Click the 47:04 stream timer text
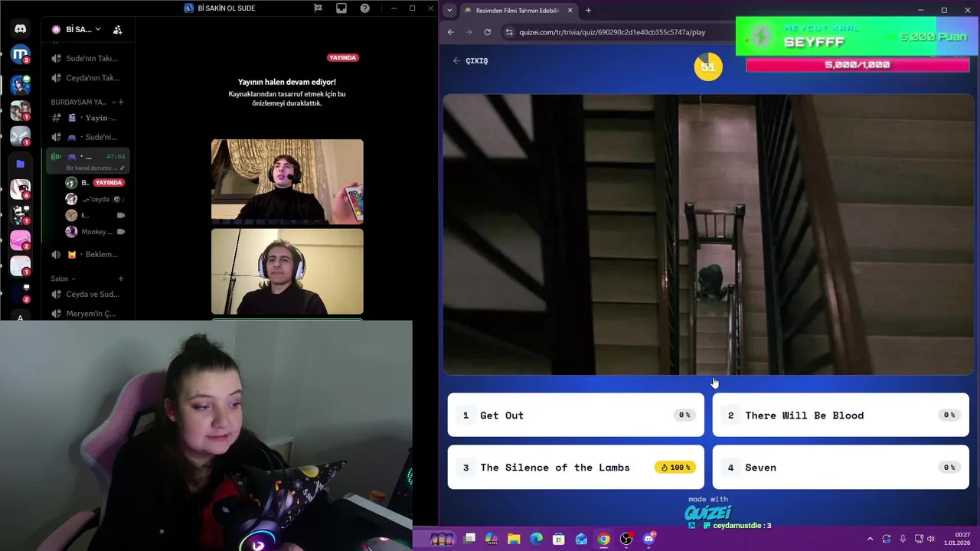The image size is (980, 551). [x=116, y=156]
